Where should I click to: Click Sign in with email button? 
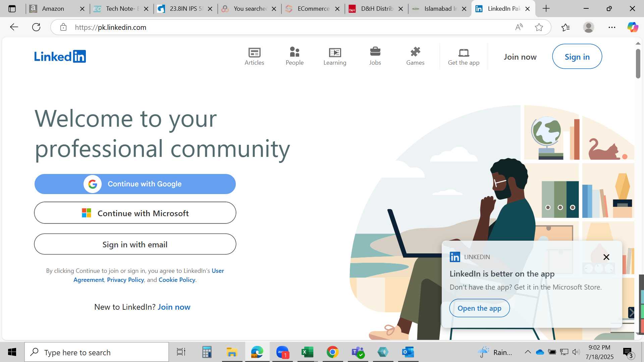pos(135,244)
